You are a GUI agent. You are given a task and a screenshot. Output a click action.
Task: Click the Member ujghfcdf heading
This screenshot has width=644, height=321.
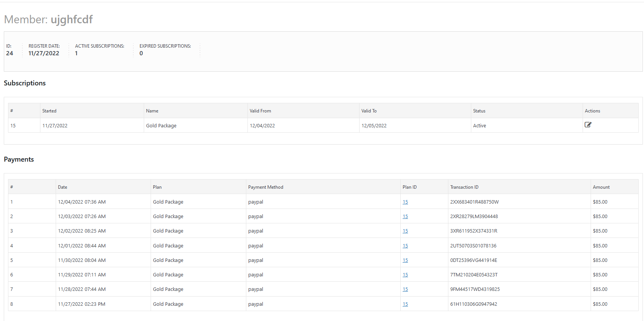(x=48, y=19)
